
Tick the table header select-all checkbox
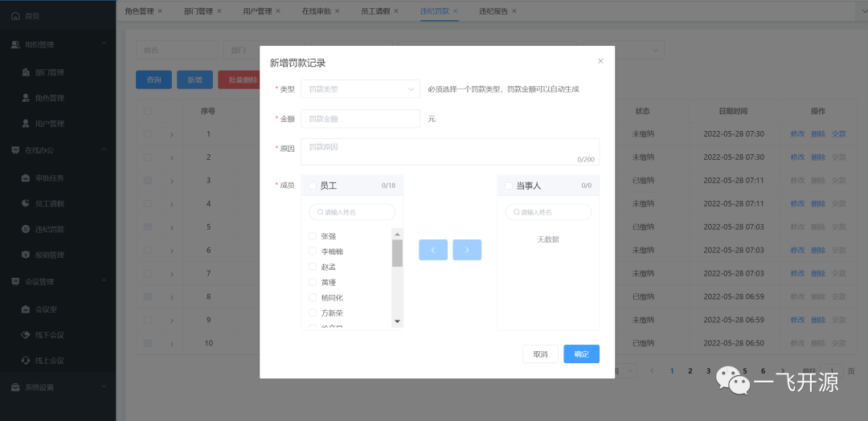(x=148, y=111)
